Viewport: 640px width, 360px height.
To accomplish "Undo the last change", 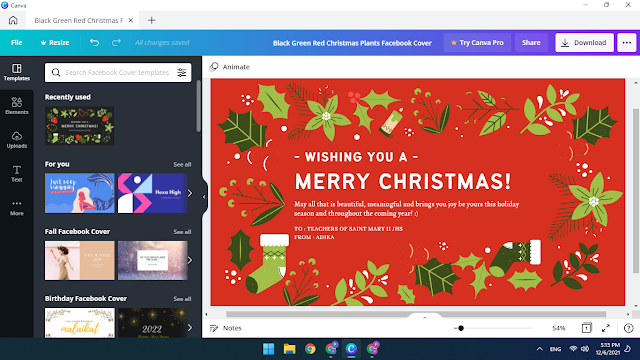I will pos(94,42).
